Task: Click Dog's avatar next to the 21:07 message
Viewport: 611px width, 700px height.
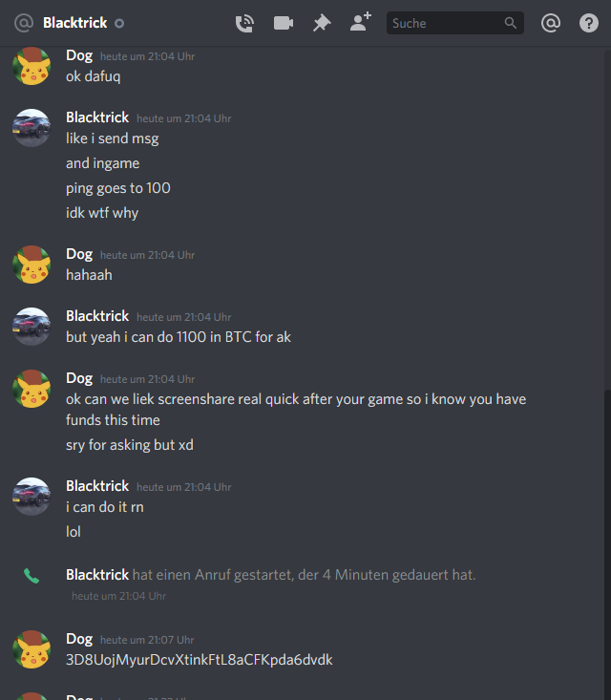Action: click(x=32, y=649)
